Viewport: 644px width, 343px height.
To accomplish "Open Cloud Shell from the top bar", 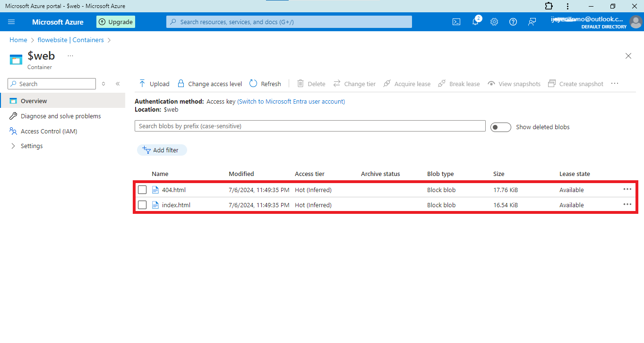I will tap(456, 22).
